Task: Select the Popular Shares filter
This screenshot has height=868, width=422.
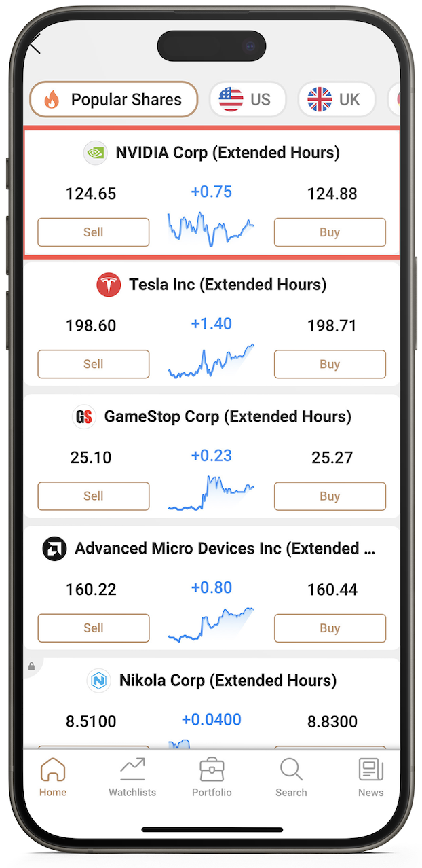Action: point(114,100)
